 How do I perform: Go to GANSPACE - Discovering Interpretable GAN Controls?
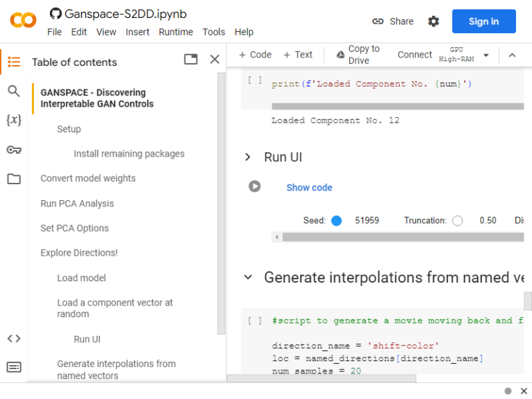tap(97, 98)
